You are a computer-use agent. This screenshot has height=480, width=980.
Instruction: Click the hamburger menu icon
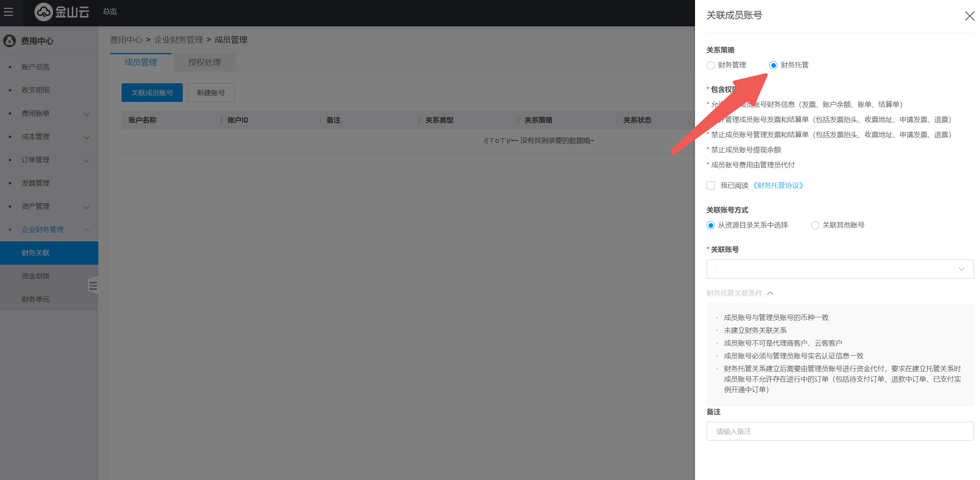9,12
